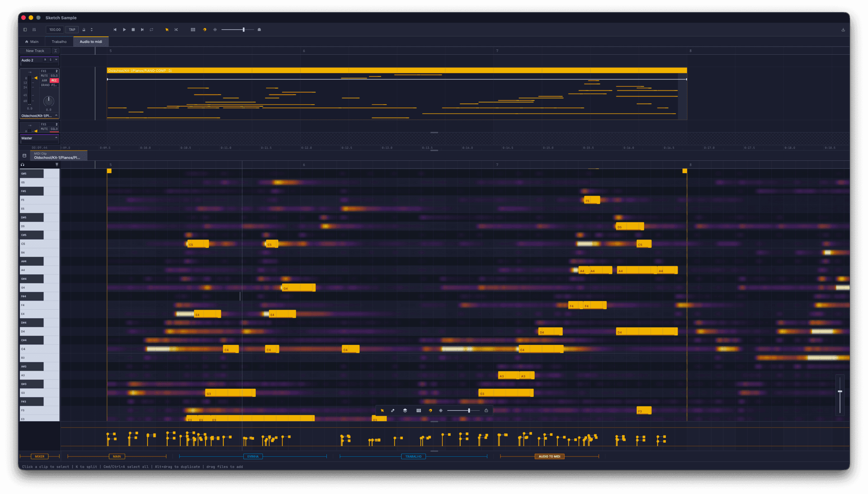Toggle MUTE on the second partially visible track

coord(44,129)
